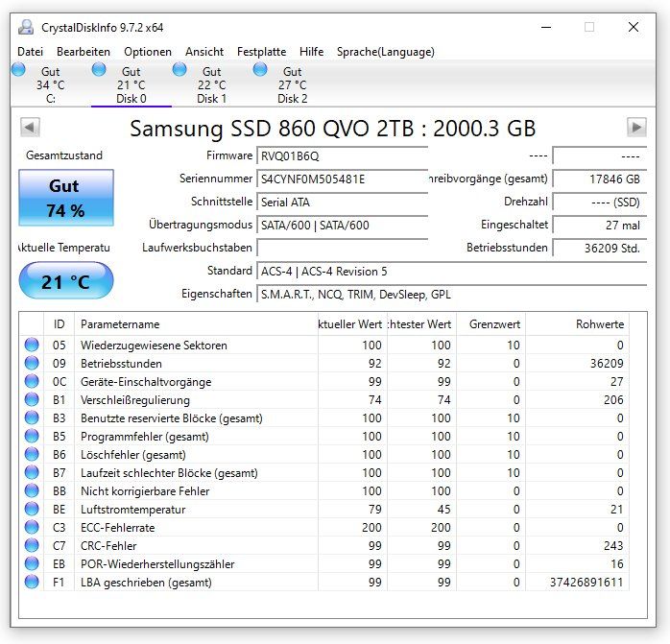Select the Verschleißregulierung parameter name
The image size is (670, 644).
[135, 400]
